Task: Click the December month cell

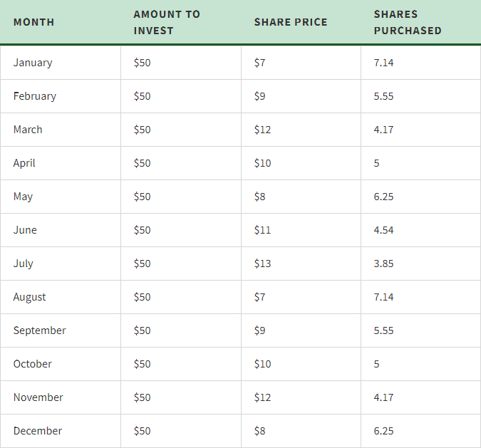Action: (x=37, y=431)
